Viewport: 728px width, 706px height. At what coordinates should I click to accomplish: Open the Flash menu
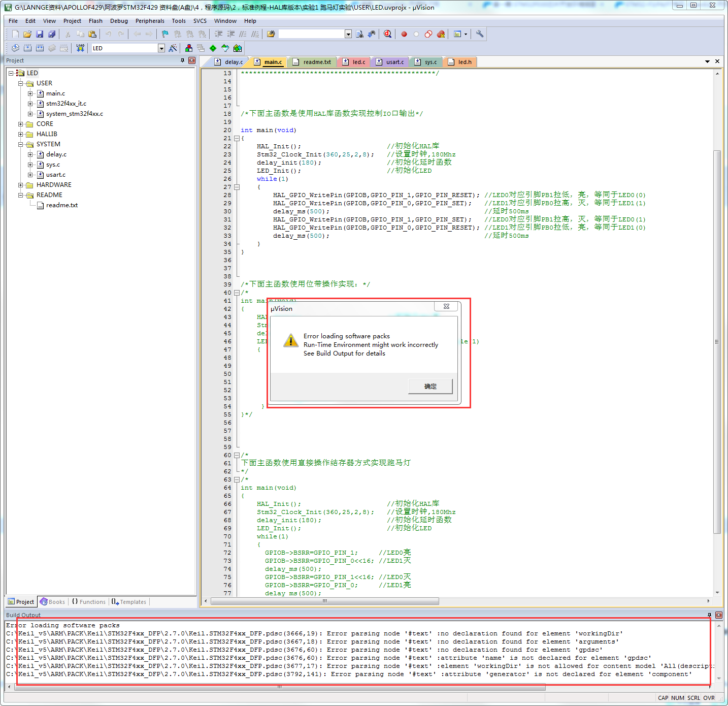point(95,21)
